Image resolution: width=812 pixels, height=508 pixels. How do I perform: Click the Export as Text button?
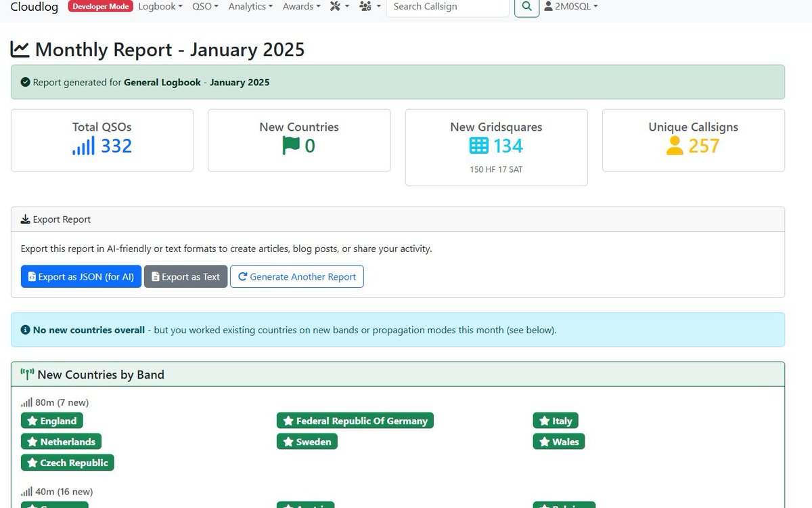[x=185, y=276]
